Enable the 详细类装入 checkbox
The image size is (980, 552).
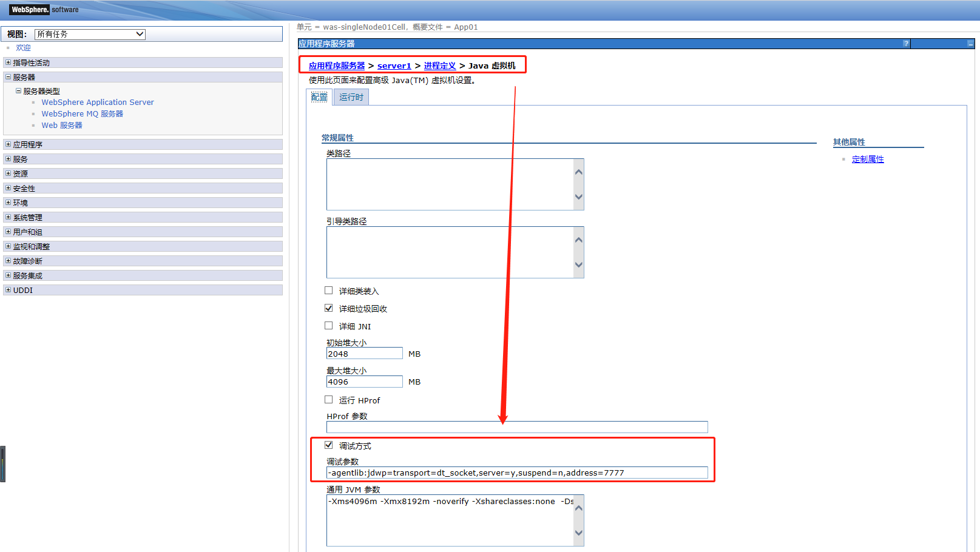click(329, 291)
